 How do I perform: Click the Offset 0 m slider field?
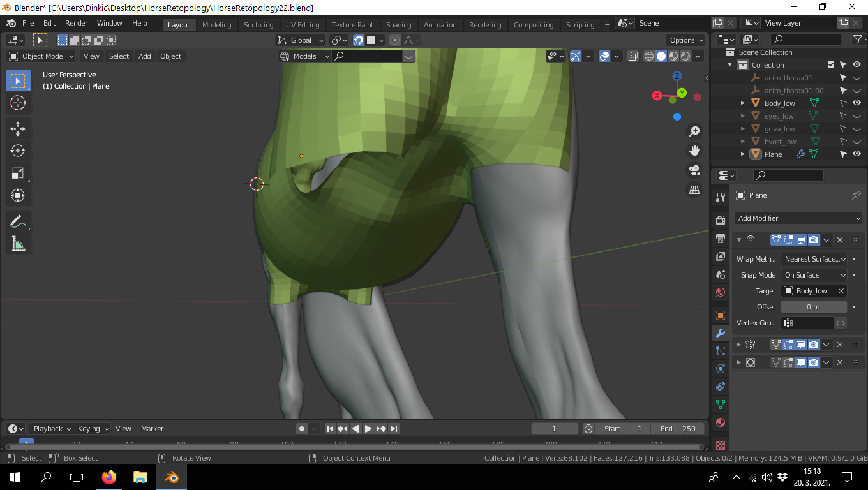pyautogui.click(x=814, y=307)
